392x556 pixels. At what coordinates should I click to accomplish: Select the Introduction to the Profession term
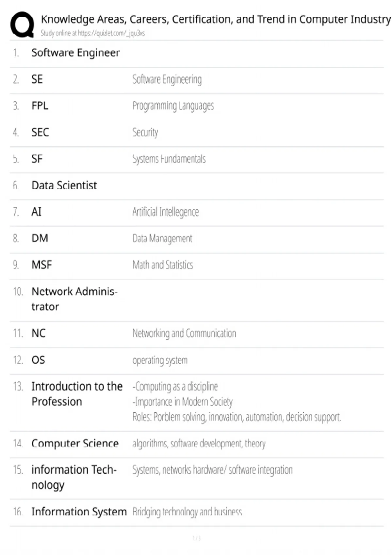(77, 394)
